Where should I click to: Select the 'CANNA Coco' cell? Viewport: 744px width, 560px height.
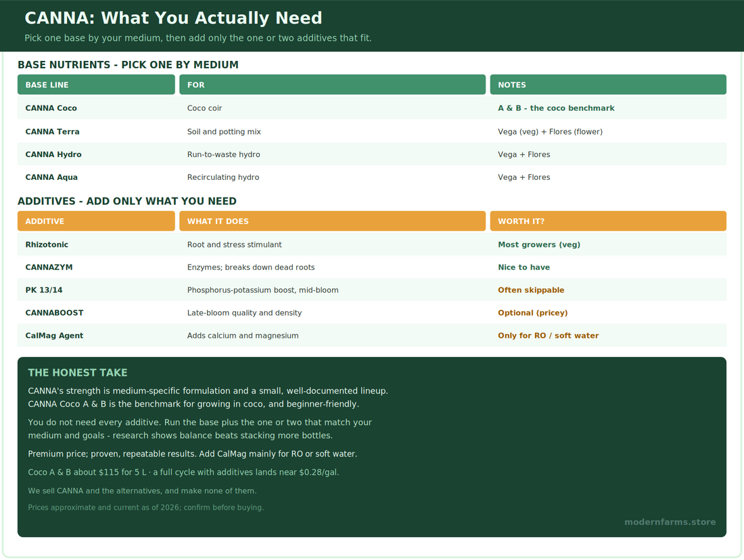[x=51, y=108]
